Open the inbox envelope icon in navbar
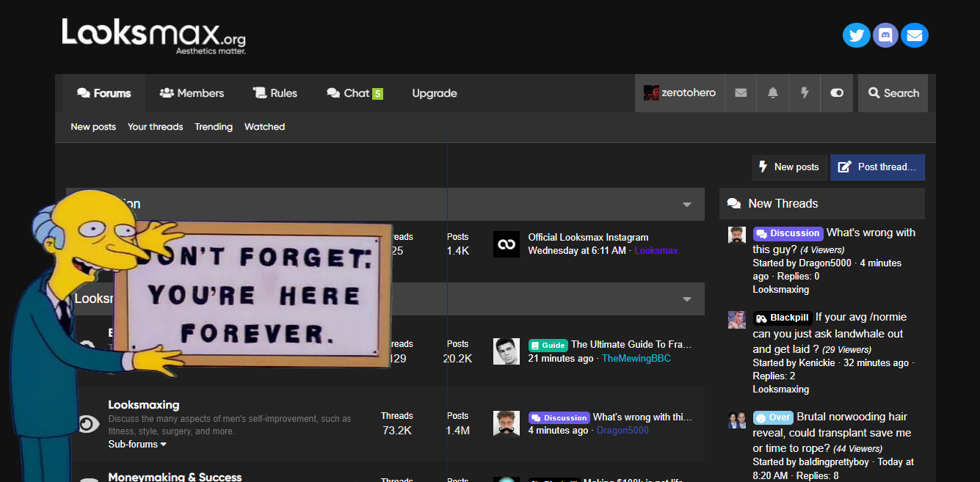Image resolution: width=980 pixels, height=482 pixels. pos(741,93)
